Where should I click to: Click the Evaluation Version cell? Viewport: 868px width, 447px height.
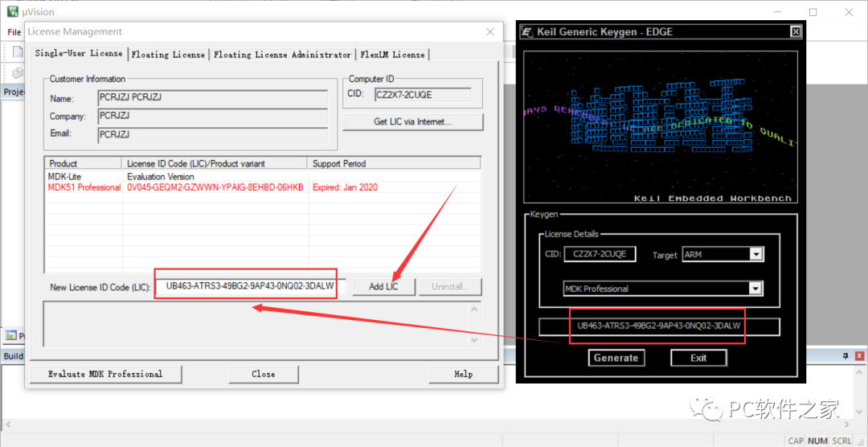pyautogui.click(x=161, y=177)
